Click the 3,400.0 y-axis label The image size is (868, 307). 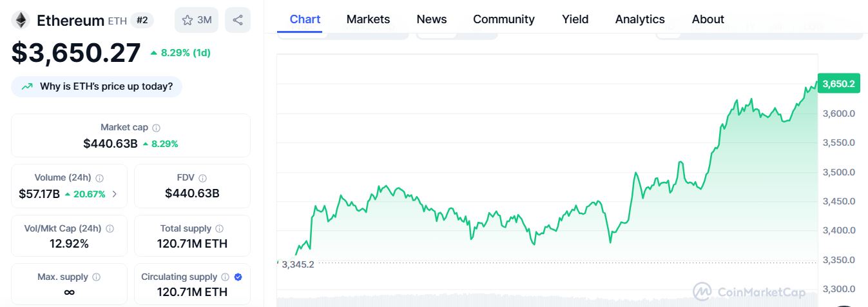838,230
